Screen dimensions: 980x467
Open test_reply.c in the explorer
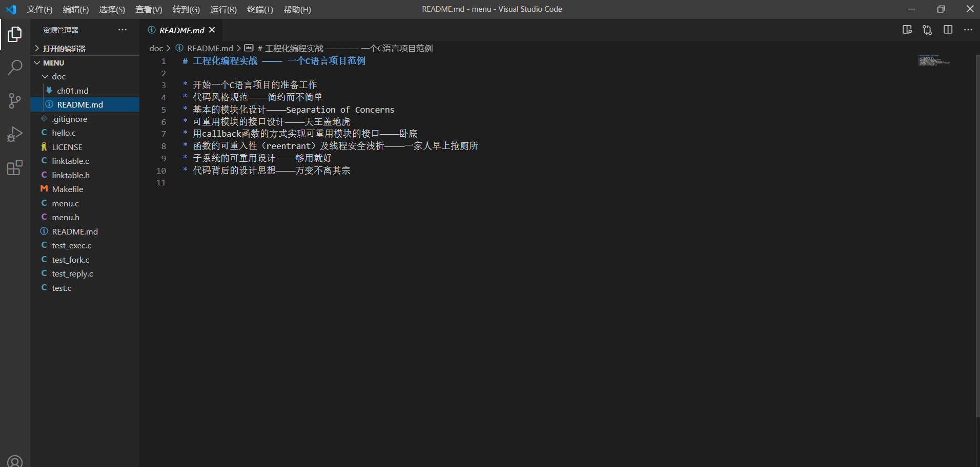pos(85,273)
